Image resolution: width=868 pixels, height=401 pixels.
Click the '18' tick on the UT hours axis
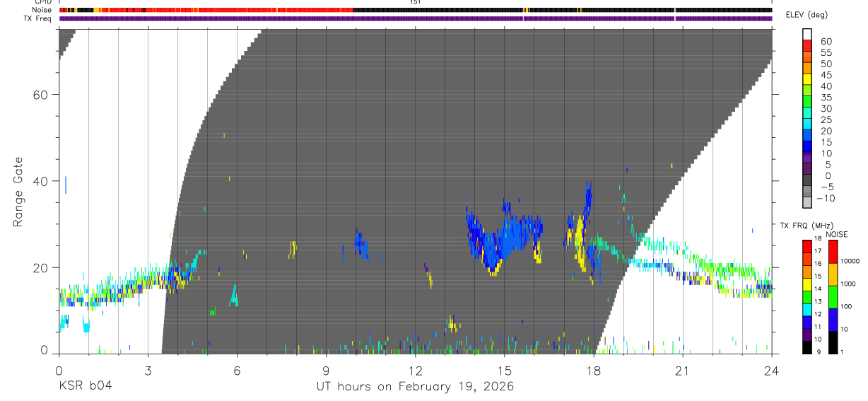point(593,370)
